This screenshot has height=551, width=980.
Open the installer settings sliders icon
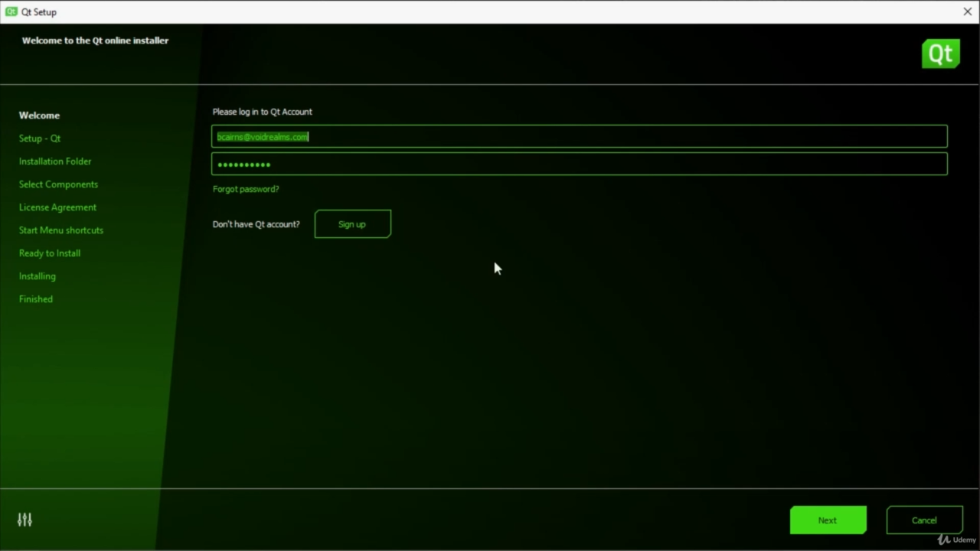point(24,520)
